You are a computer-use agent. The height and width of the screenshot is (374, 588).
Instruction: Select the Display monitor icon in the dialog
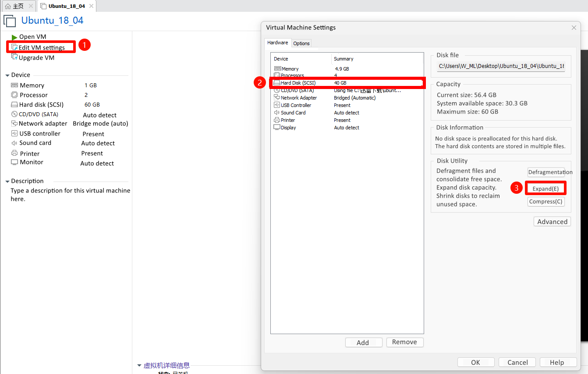tap(277, 128)
